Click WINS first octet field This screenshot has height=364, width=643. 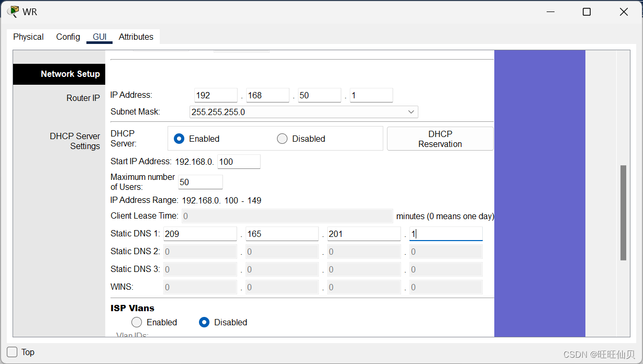pos(200,287)
